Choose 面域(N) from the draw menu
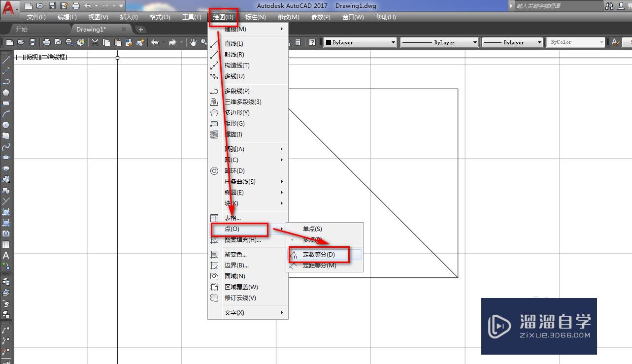632x364 pixels. [x=248, y=276]
